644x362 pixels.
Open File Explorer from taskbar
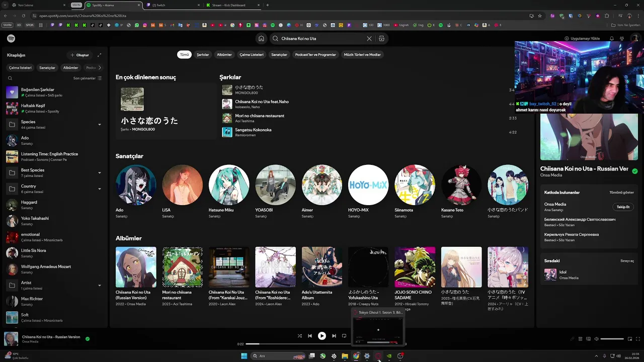pos(345,356)
